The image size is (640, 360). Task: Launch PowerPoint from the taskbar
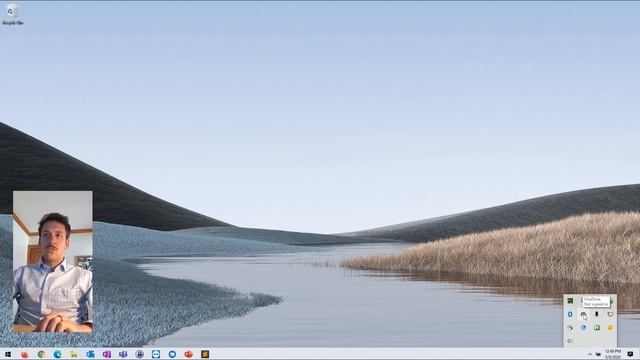(x=188, y=354)
